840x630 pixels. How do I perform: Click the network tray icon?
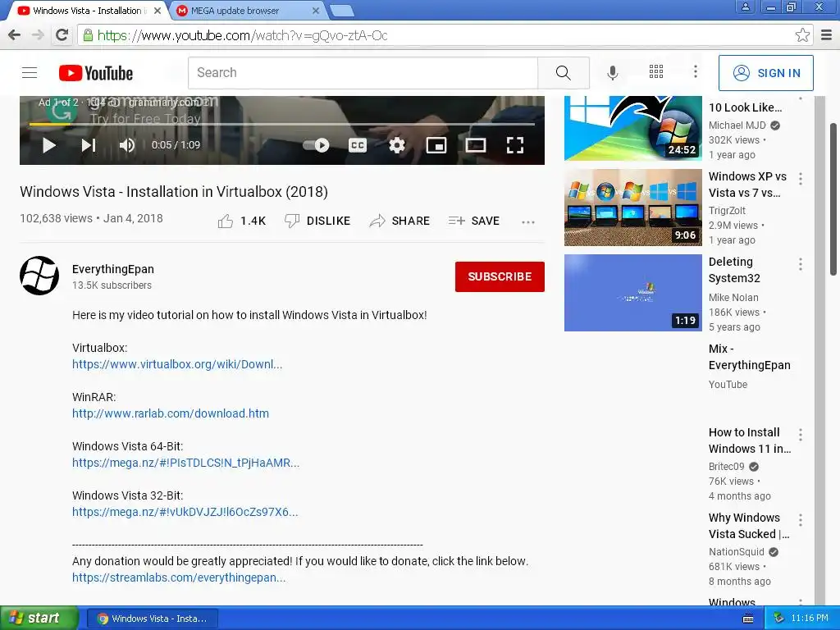[778, 619]
